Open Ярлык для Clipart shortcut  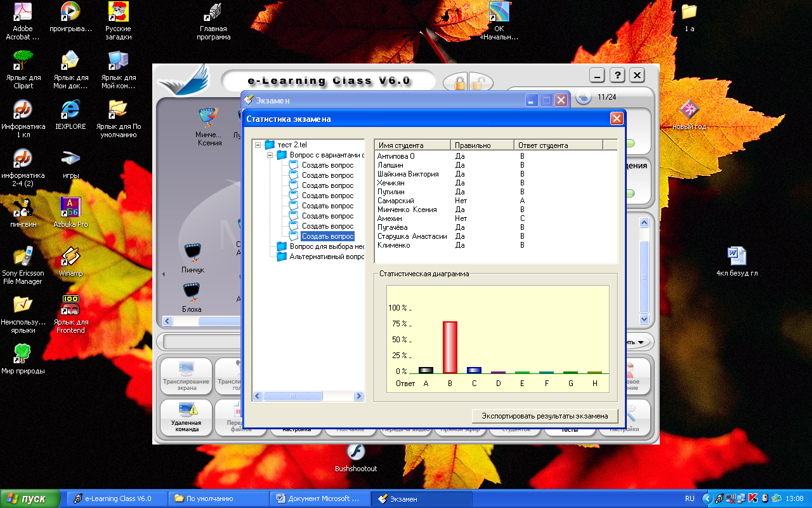(23, 70)
